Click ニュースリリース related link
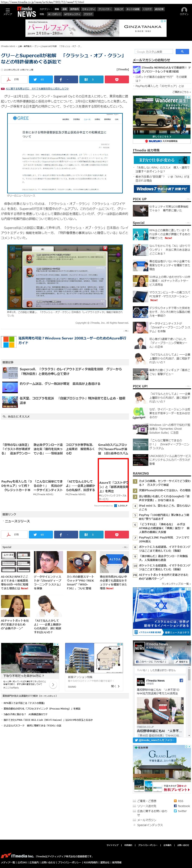The width and height of the screenshot is (192, 868). click(17, 521)
